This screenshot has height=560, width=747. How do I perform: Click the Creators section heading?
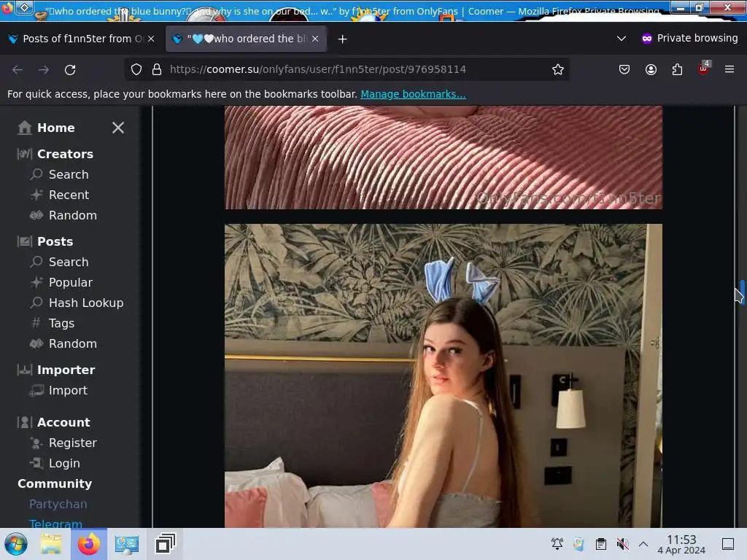point(65,154)
